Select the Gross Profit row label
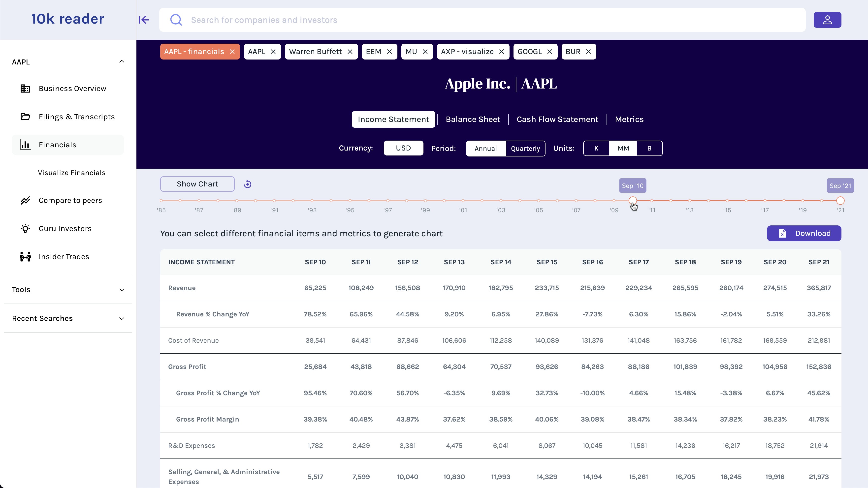 [x=187, y=367]
